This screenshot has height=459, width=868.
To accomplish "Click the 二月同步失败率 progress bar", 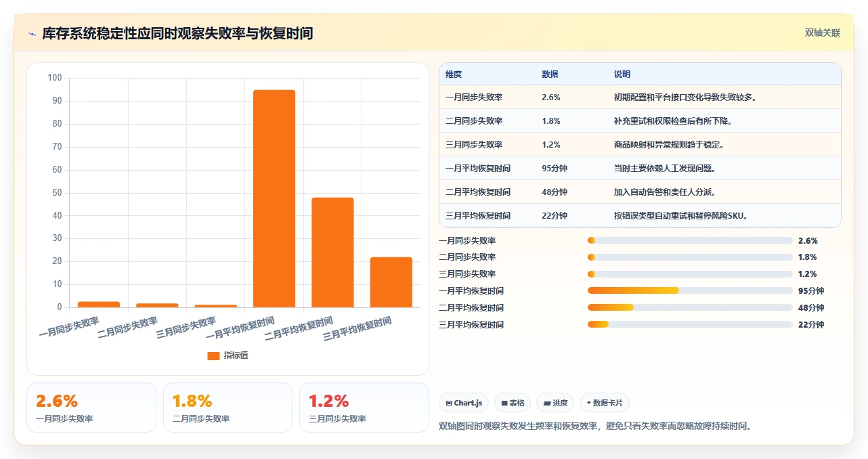I will (690, 257).
